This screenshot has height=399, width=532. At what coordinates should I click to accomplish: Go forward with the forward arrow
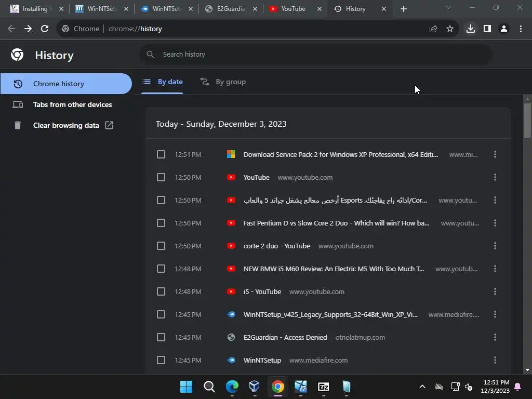click(28, 29)
